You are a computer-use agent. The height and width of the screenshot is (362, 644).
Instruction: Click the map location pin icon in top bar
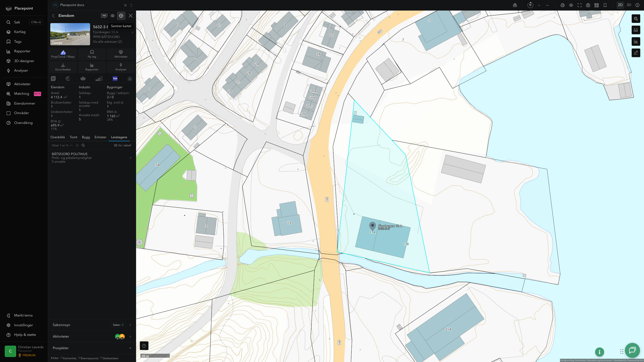pos(515,5)
